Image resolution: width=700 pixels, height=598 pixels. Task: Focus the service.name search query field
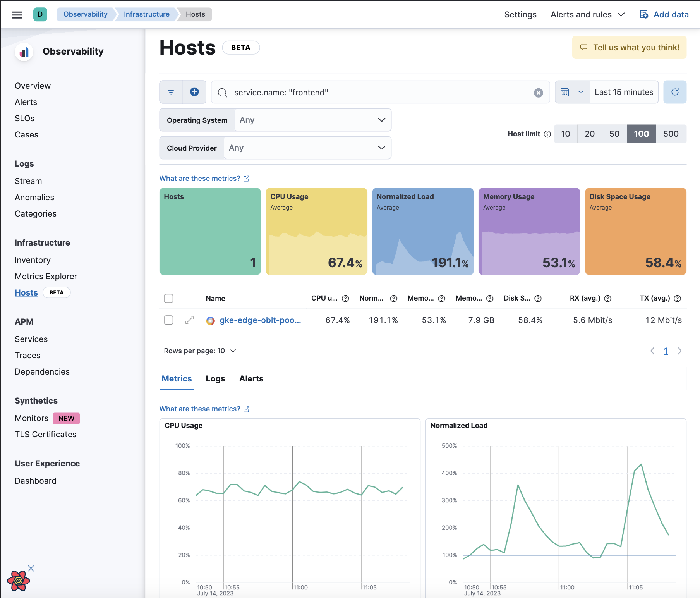coord(380,93)
